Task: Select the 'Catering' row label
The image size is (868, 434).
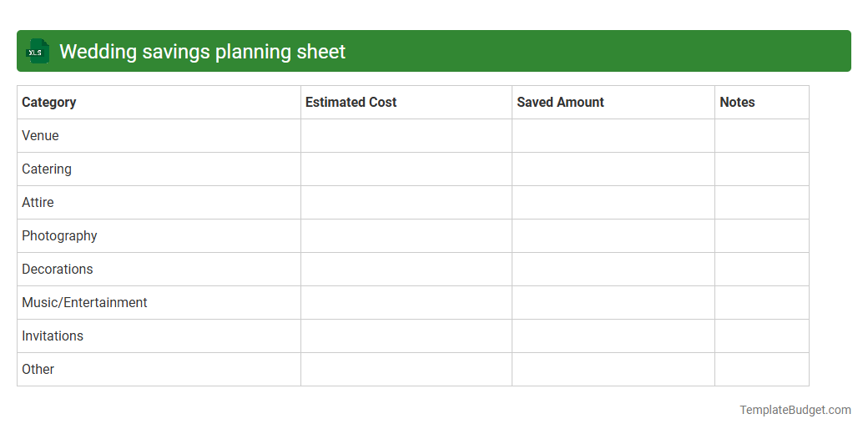Action: (47, 169)
